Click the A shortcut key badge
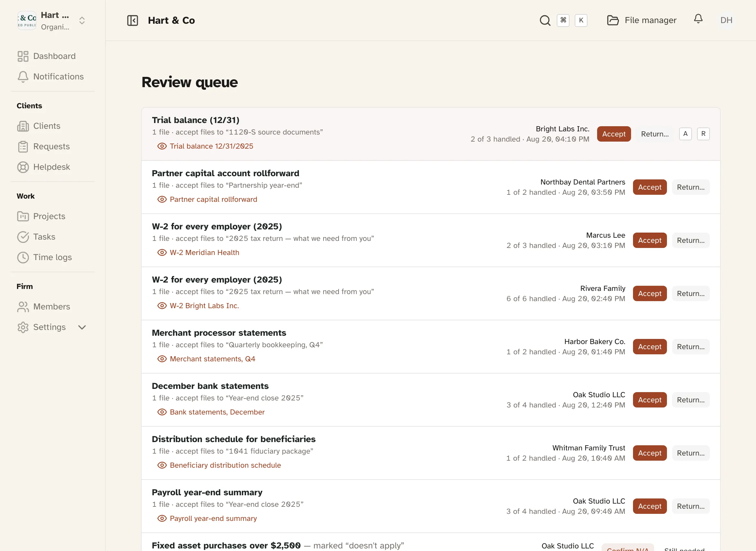Screen dimensions: 756x551 click(685, 134)
